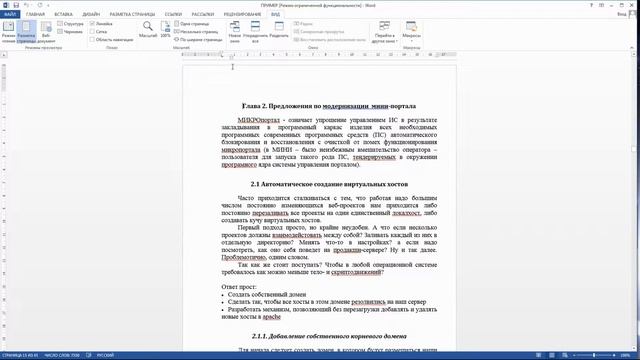Click the Черновик draft view button
Screen dimensions: 640x360
coord(70,31)
